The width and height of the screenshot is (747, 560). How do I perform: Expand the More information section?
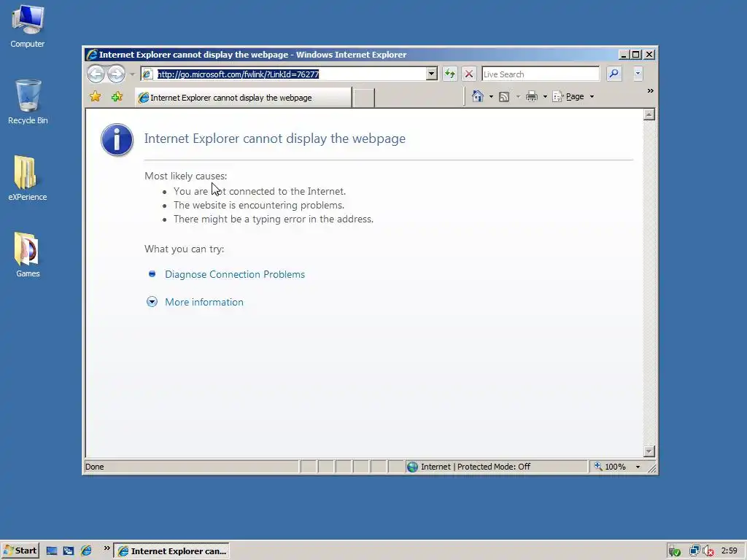pyautogui.click(x=204, y=302)
